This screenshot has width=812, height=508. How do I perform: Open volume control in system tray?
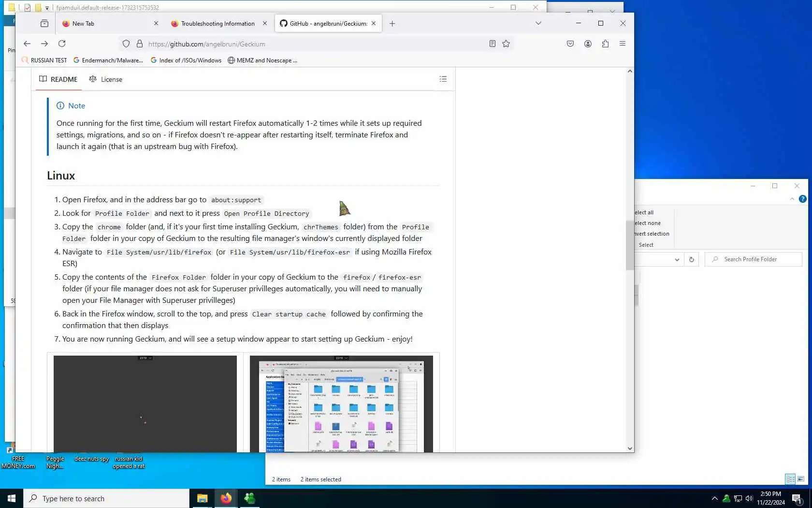(749, 498)
